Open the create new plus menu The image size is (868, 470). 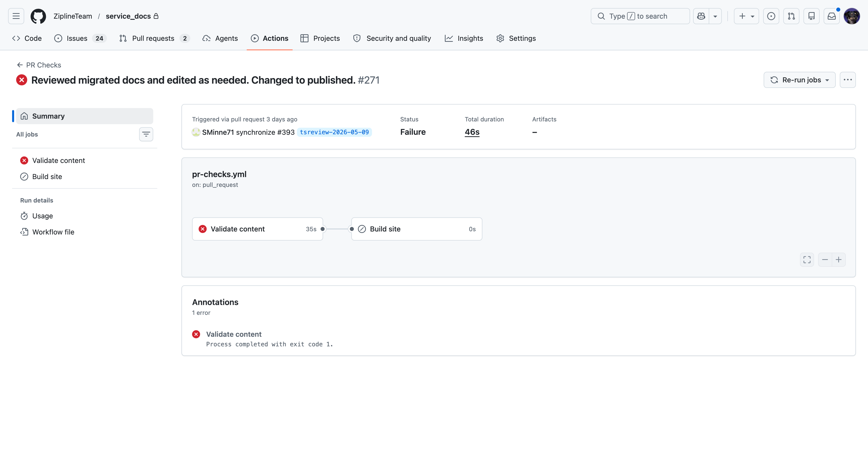(746, 16)
